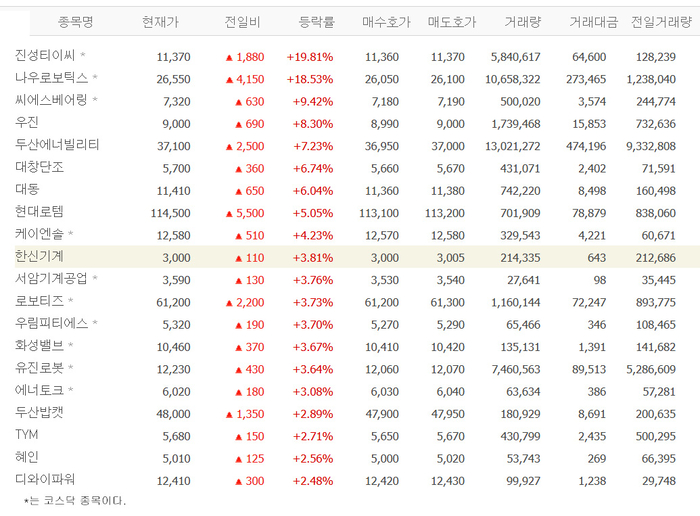This screenshot has height=516, width=700.
Task: Click the +19.81% change rate value
Action: (x=309, y=57)
